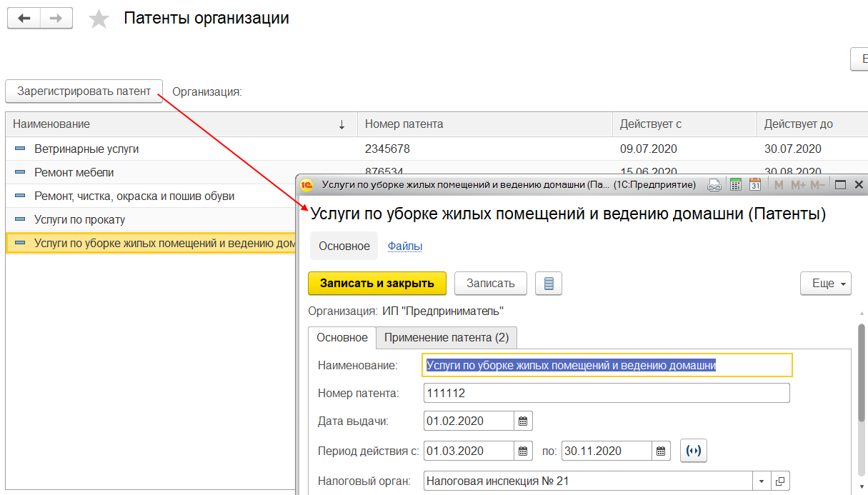The height and width of the screenshot is (495, 868).
Task: Maximize the patent dialog window
Action: pyautogui.click(x=840, y=185)
